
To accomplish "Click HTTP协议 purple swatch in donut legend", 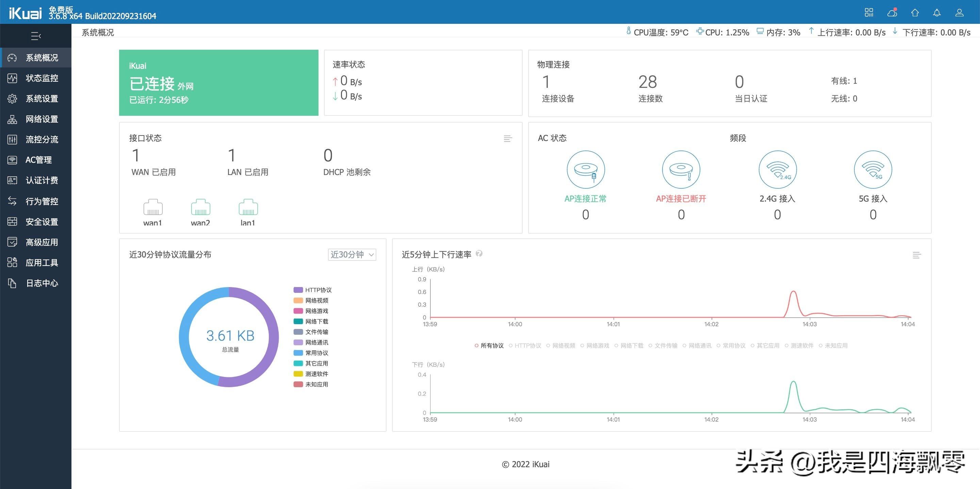I will [x=298, y=290].
